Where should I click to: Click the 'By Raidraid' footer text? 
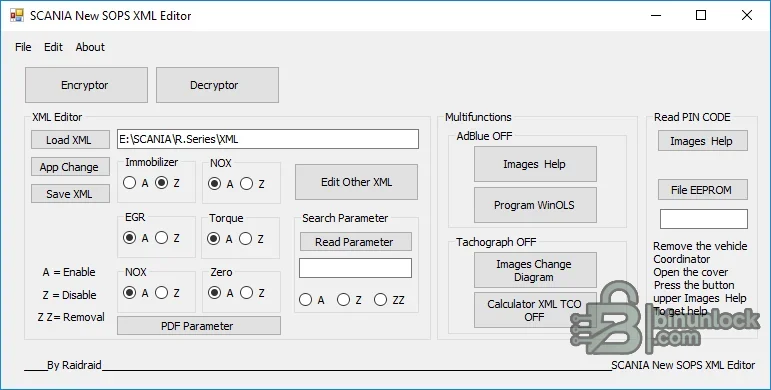tap(74, 365)
